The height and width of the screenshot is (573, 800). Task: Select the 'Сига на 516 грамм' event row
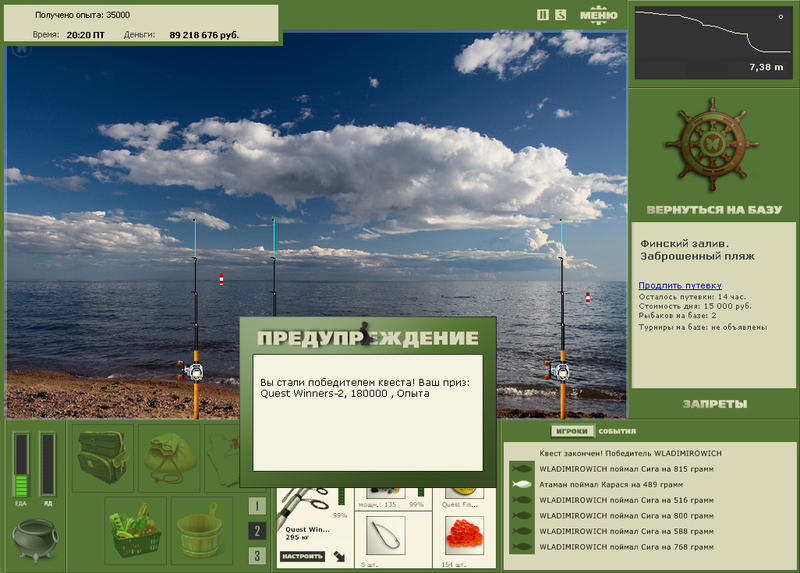[626, 500]
